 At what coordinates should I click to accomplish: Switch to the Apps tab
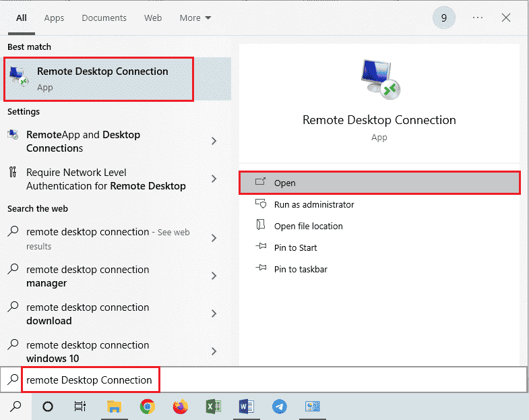(54, 18)
